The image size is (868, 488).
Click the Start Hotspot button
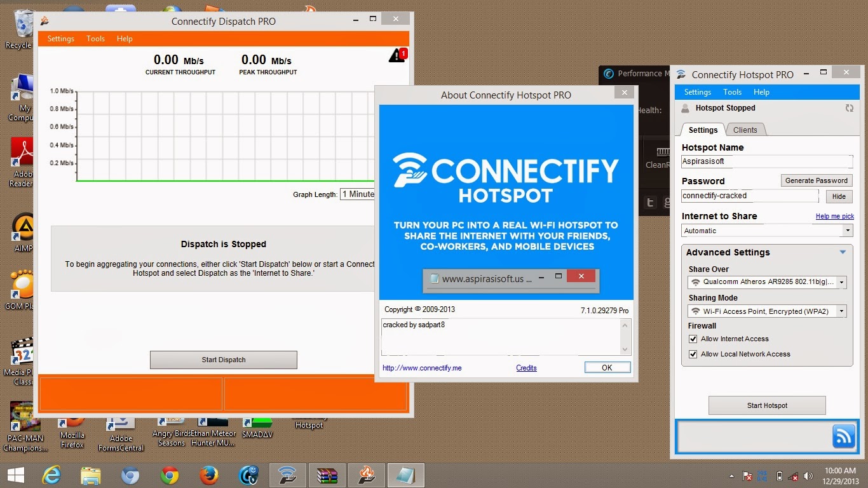click(x=767, y=405)
